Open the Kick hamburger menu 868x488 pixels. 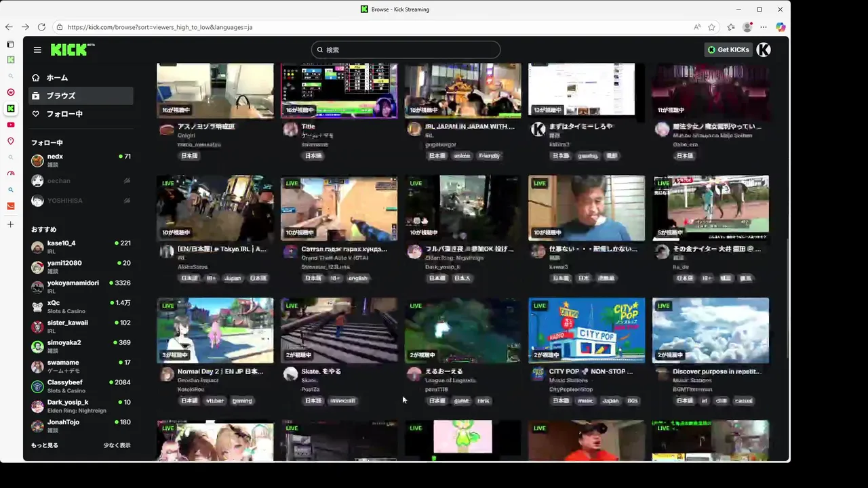[37, 49]
